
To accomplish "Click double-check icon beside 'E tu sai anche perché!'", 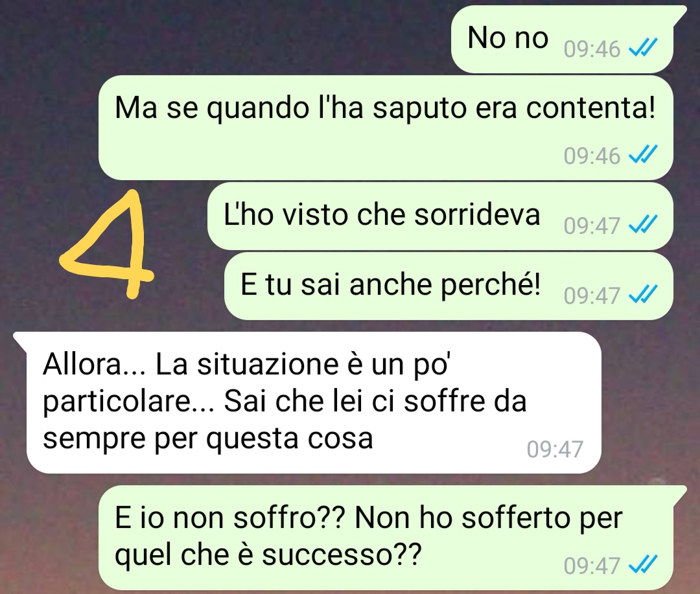I will tap(643, 295).
